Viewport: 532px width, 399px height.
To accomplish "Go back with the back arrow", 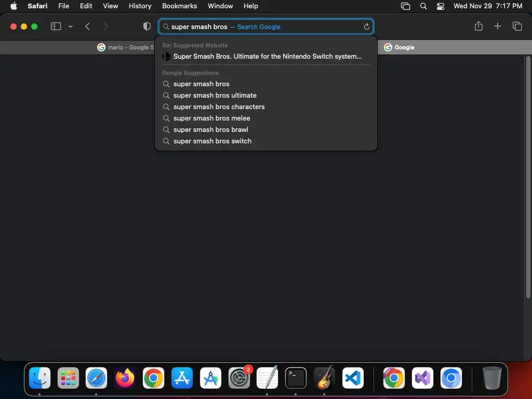I will (x=87, y=26).
